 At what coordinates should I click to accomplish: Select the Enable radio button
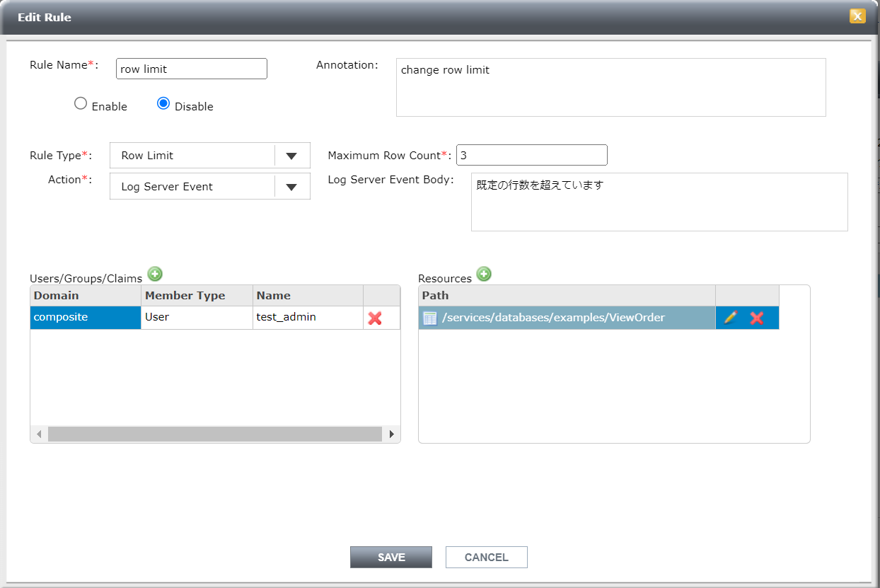point(81,104)
